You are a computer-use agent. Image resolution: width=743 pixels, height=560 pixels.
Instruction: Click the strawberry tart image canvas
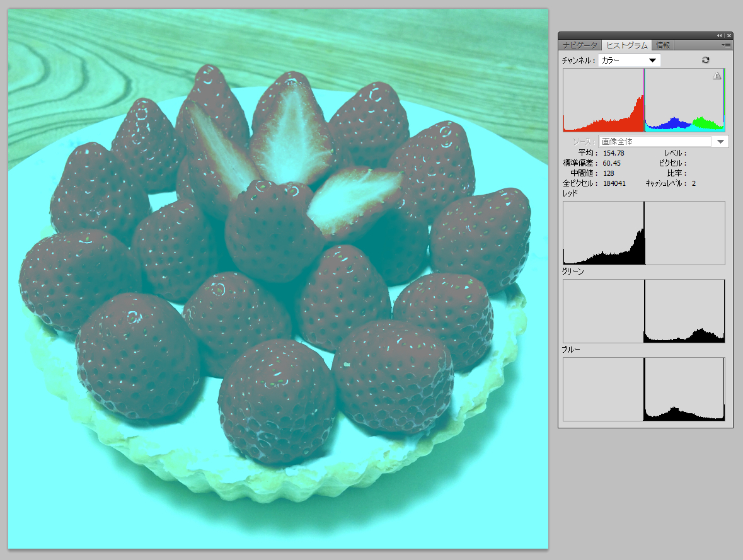click(x=278, y=278)
